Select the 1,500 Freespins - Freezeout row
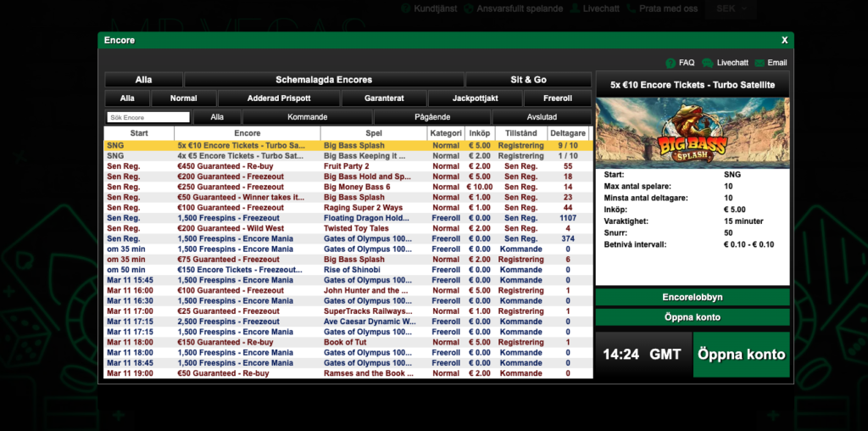The height and width of the screenshot is (431, 868). pyautogui.click(x=348, y=218)
